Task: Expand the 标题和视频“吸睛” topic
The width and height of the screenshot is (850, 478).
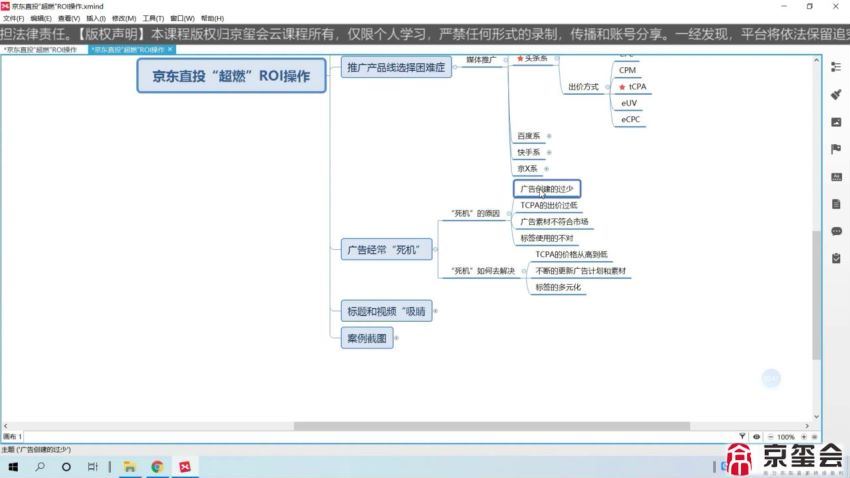Action: click(435, 311)
